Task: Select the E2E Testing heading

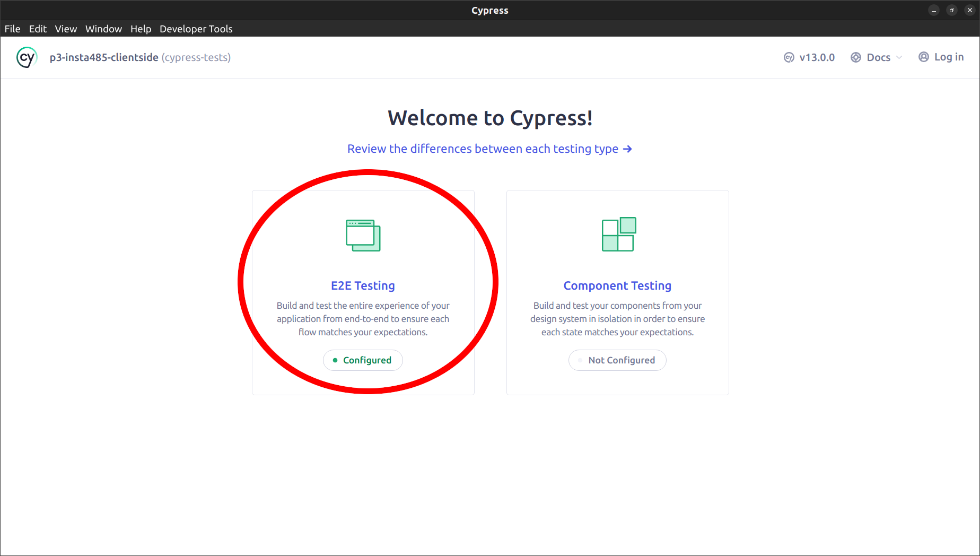Action: click(x=363, y=285)
